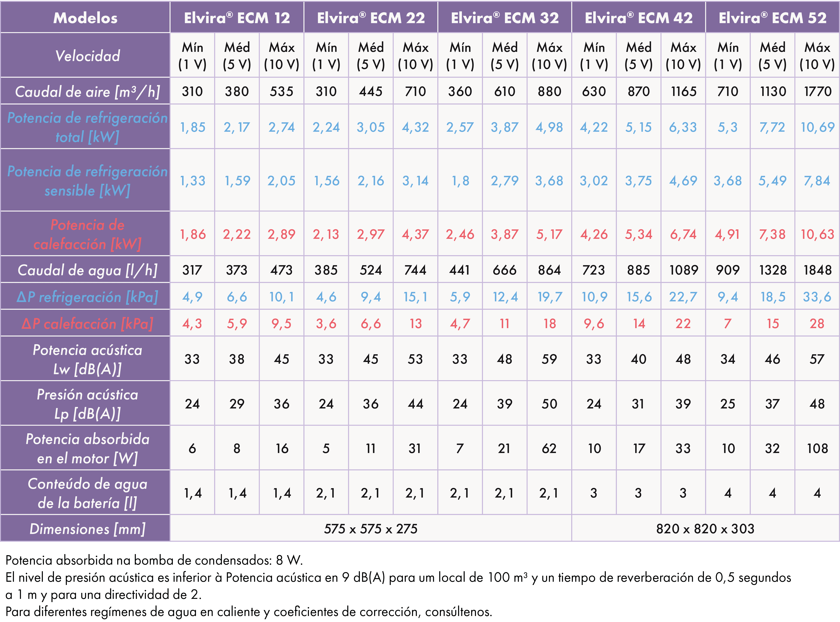Screen dimensions: 840x622
Task: Click the Velocidad row label
Action: tap(87, 56)
